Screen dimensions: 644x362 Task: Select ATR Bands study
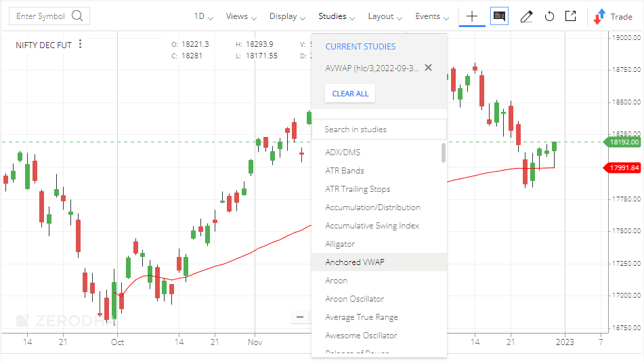point(379,170)
